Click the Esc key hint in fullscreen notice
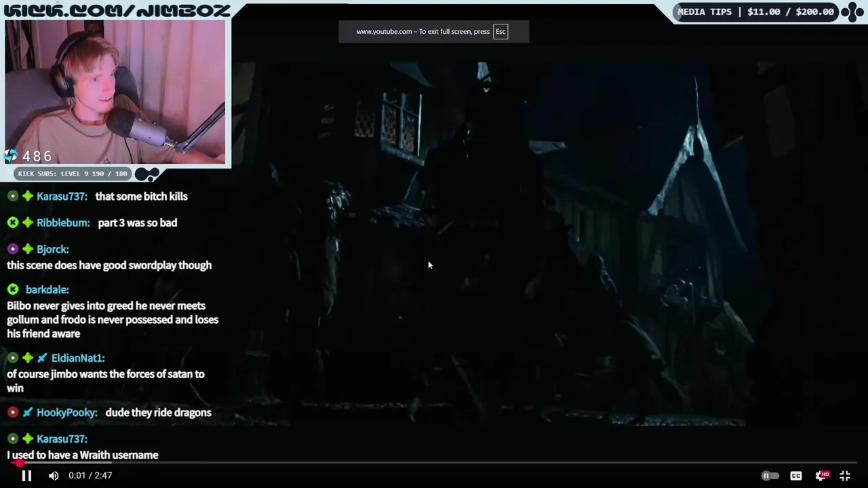The height and width of the screenshot is (488, 868). (x=500, y=32)
